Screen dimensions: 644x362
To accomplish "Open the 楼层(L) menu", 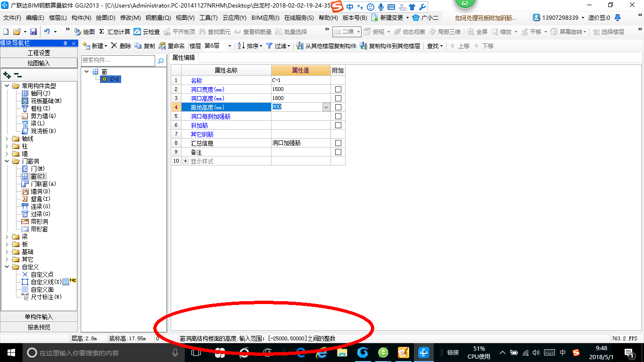I will [x=58, y=17].
